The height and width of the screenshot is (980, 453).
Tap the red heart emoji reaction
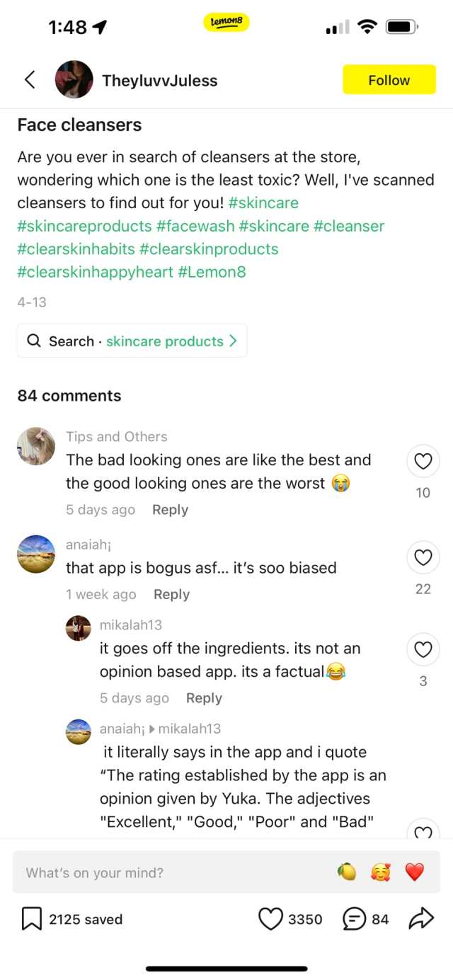pos(414,872)
